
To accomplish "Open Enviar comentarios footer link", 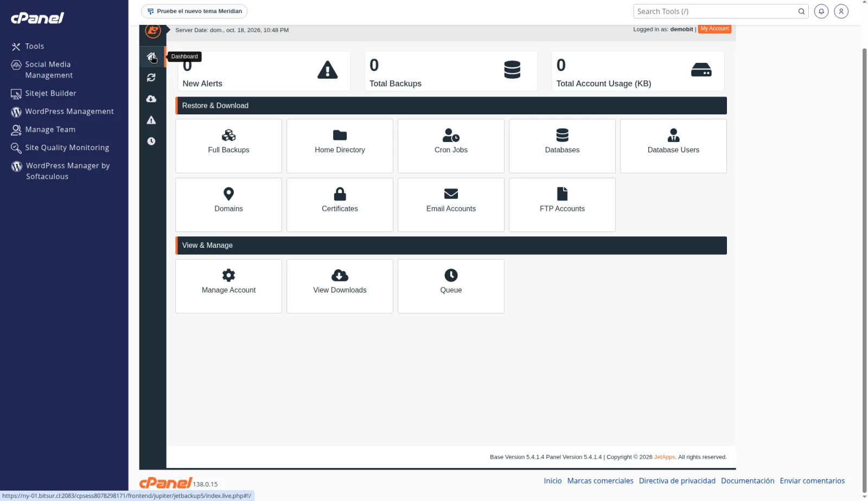I will 812,481.
